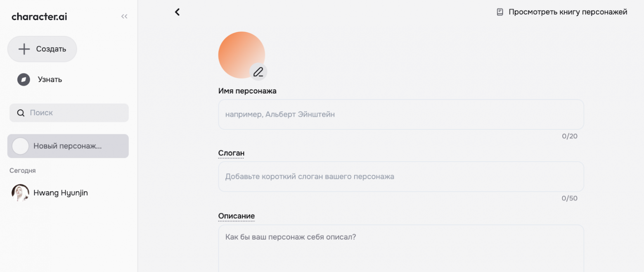Click the Слоган label
Image resolution: width=644 pixels, height=272 pixels.
click(231, 153)
